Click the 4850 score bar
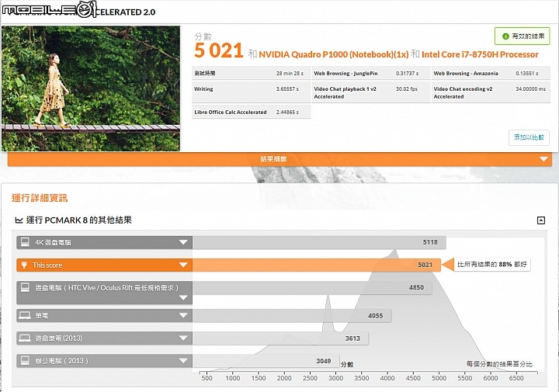Screen dimensions: 559x392 [312, 287]
